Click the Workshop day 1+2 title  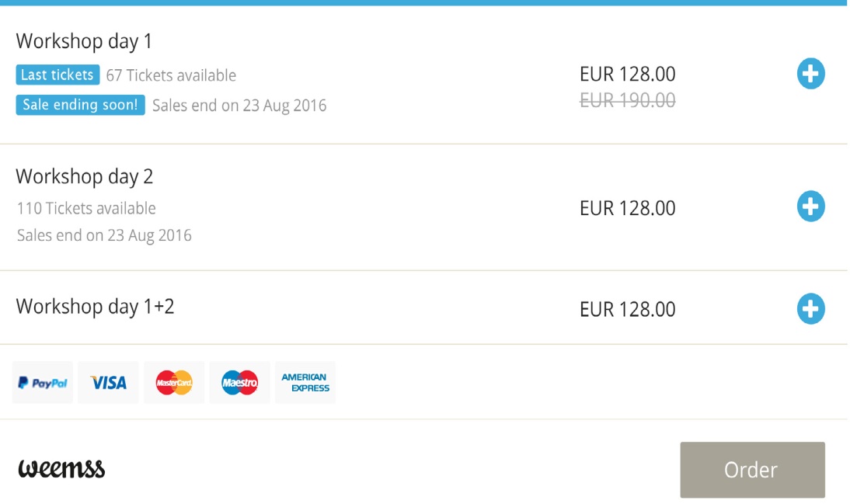[x=95, y=306]
